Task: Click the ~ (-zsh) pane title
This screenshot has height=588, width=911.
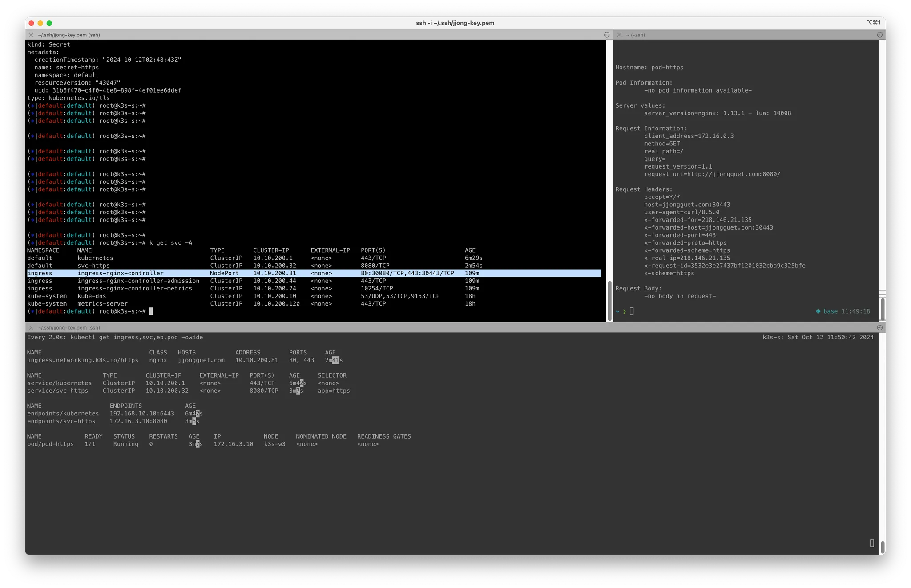Action: (636, 35)
